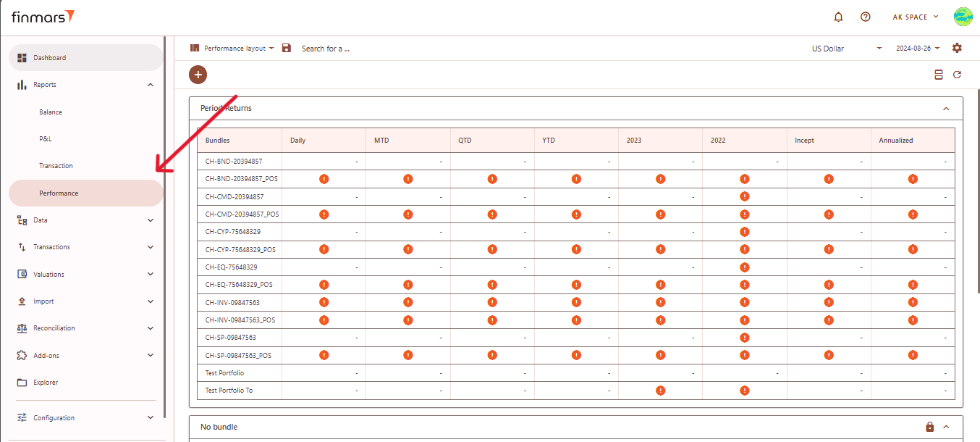Open the US Dollar currency dropdown

point(847,49)
